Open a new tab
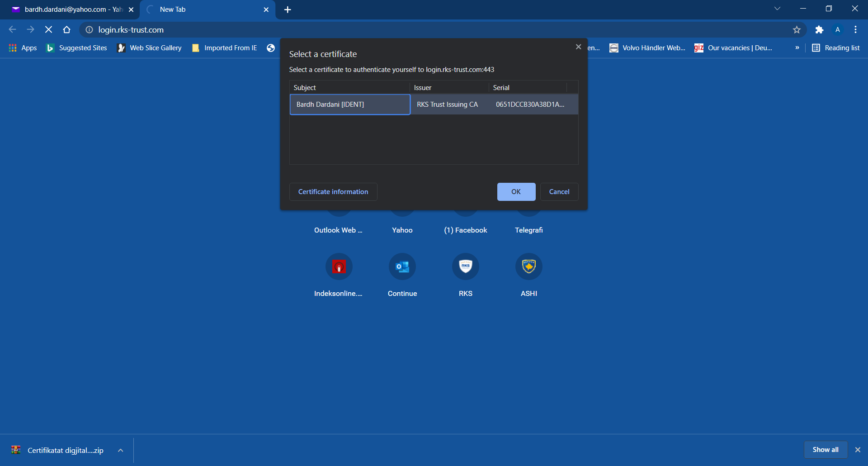868x466 pixels. [x=288, y=10]
